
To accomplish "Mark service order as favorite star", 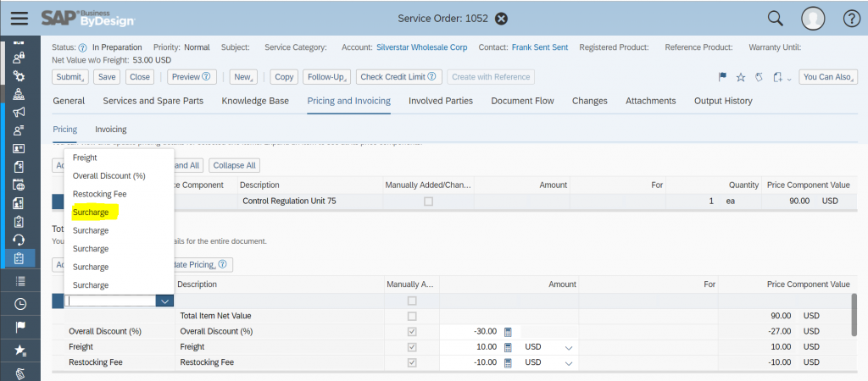I will (x=741, y=77).
